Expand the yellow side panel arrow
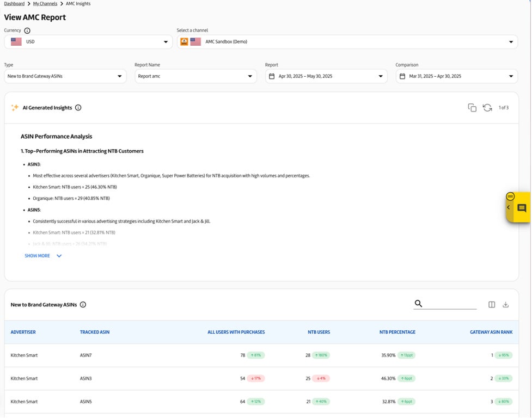Image resolution: width=532 pixels, height=418 pixels. pos(508,207)
